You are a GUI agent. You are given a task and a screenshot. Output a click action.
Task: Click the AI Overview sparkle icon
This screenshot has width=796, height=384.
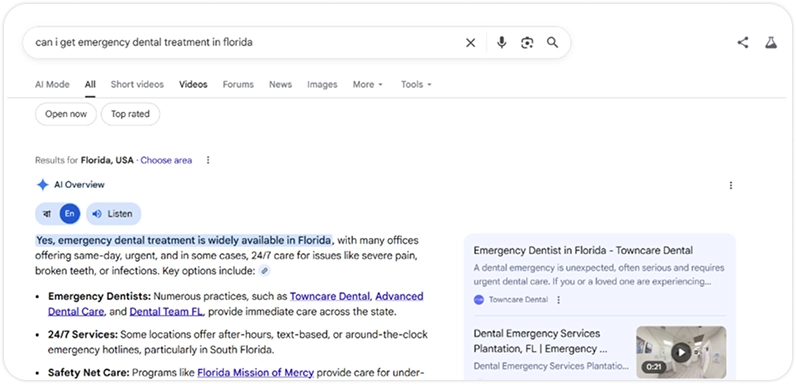coord(43,185)
